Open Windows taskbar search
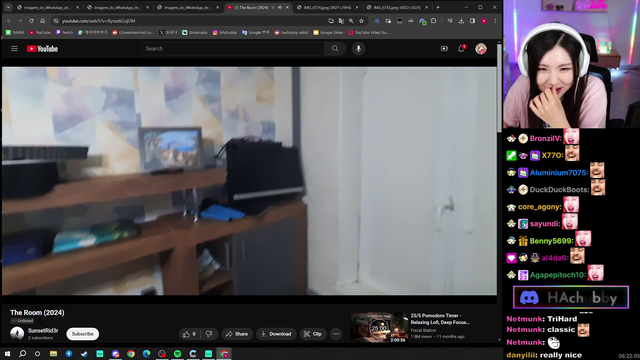Viewport: 640px width, 360px height. [22, 353]
